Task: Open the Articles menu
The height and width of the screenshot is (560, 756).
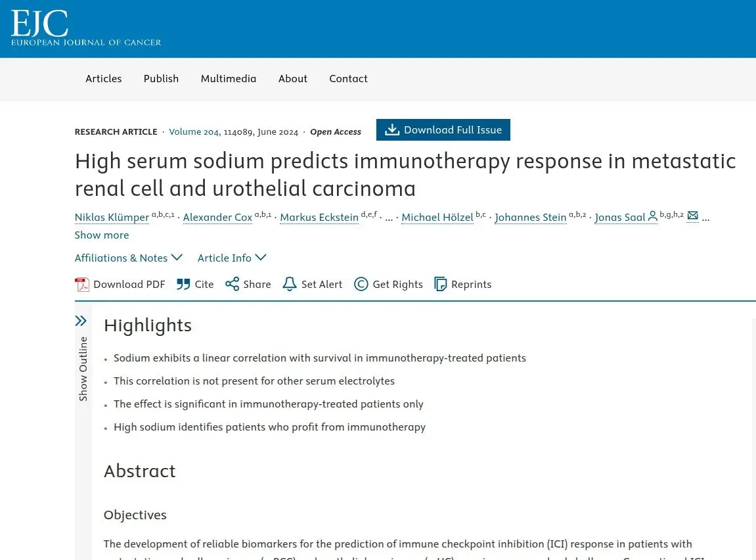Action: pyautogui.click(x=104, y=79)
